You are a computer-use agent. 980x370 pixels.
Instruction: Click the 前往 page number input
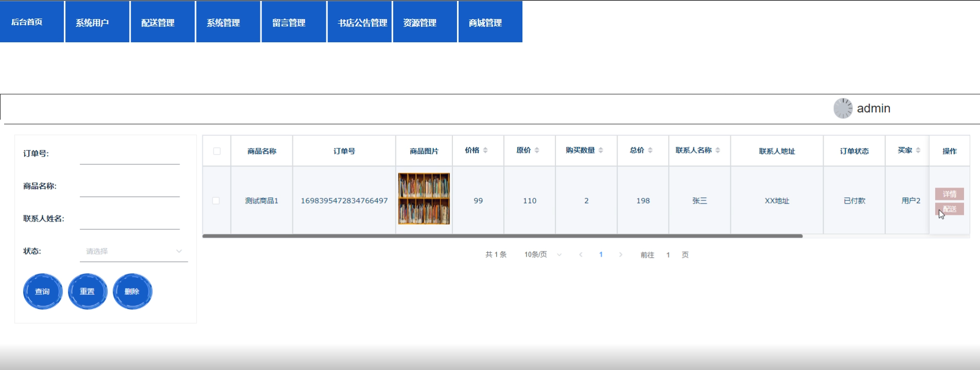tap(668, 255)
